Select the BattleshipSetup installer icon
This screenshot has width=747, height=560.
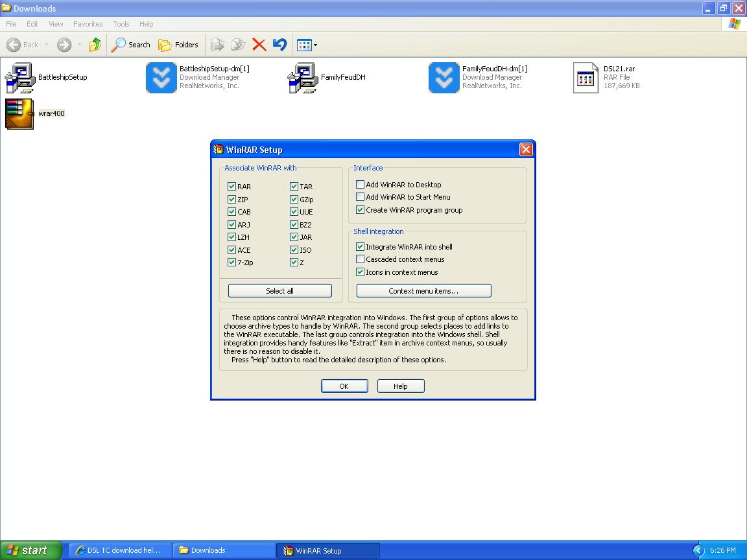20,78
